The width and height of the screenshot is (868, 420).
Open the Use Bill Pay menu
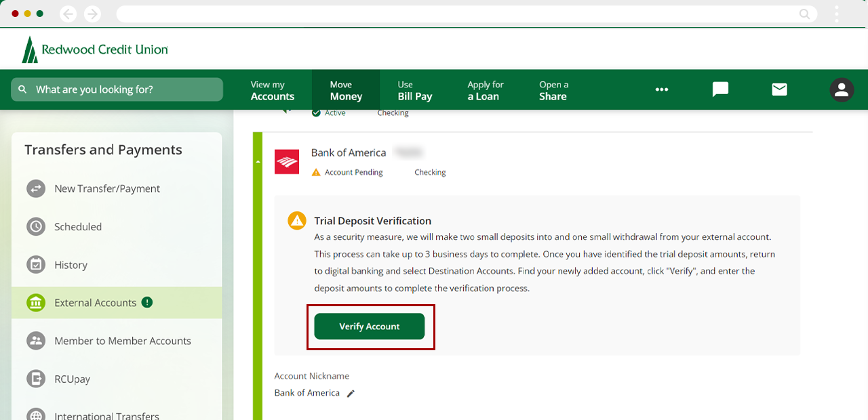[x=414, y=90]
